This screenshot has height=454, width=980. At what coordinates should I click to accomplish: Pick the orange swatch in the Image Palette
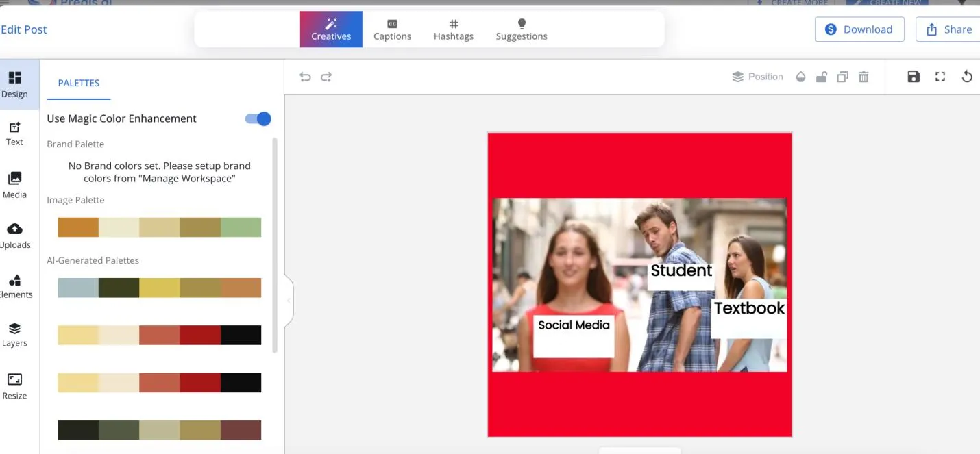(x=78, y=227)
